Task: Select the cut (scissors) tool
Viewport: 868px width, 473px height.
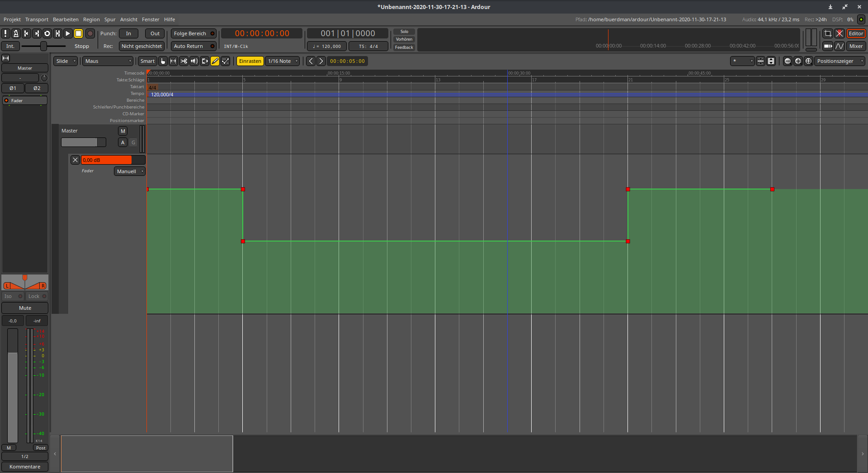Action: [184, 61]
